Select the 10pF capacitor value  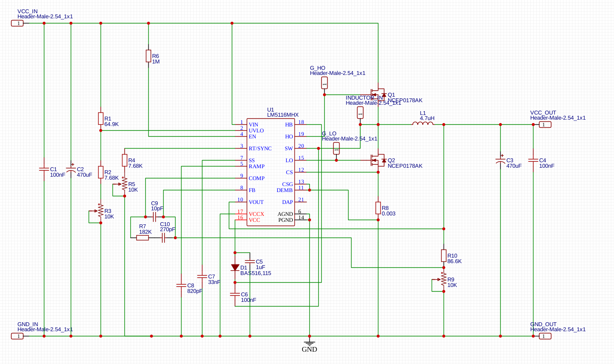click(157, 209)
